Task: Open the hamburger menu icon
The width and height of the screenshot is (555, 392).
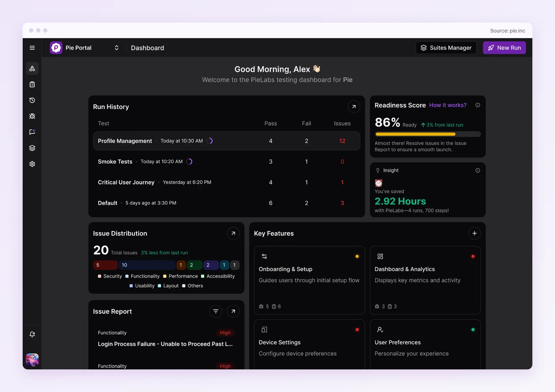Action: pyautogui.click(x=32, y=48)
